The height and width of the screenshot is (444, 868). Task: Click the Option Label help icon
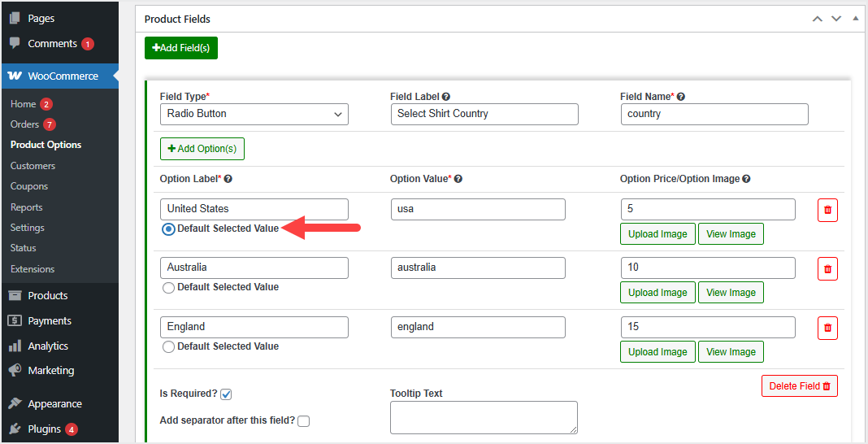pos(228,179)
